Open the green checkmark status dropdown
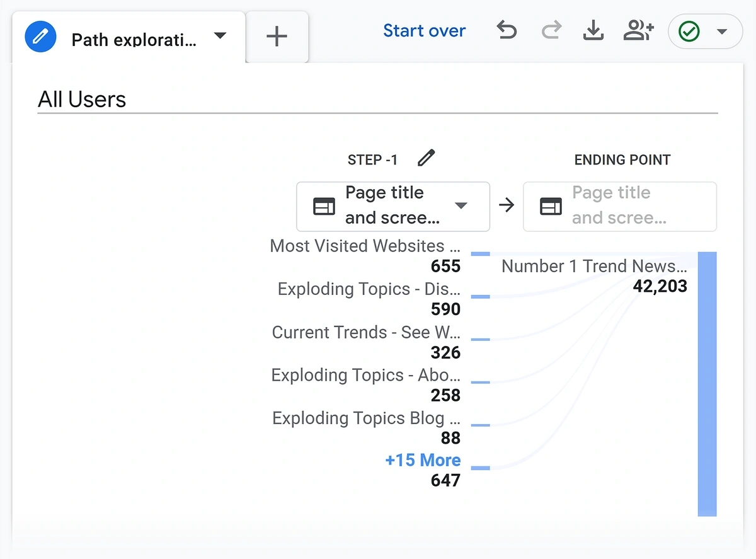 click(x=705, y=32)
